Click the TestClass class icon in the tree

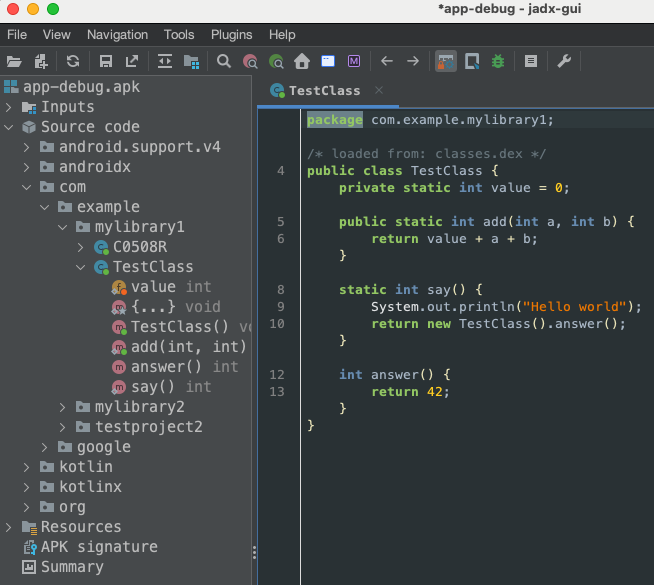(x=101, y=267)
